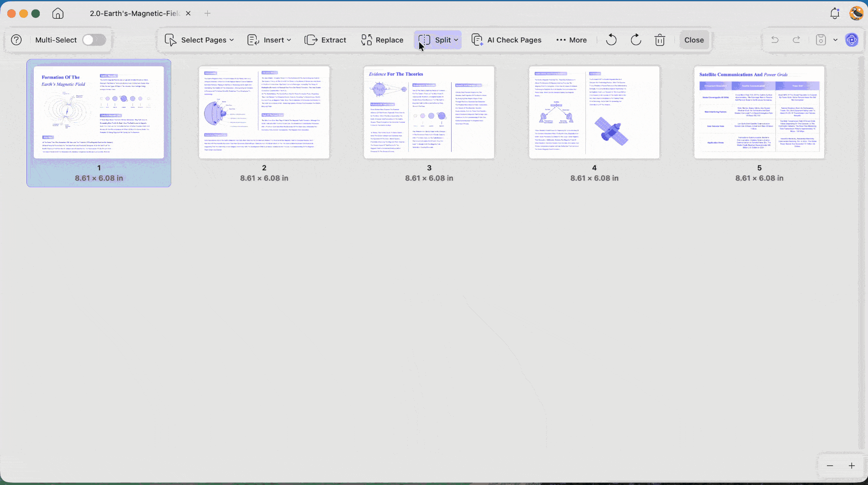868x485 pixels.
Task: Select page 2 thumbnail
Action: coord(264,113)
